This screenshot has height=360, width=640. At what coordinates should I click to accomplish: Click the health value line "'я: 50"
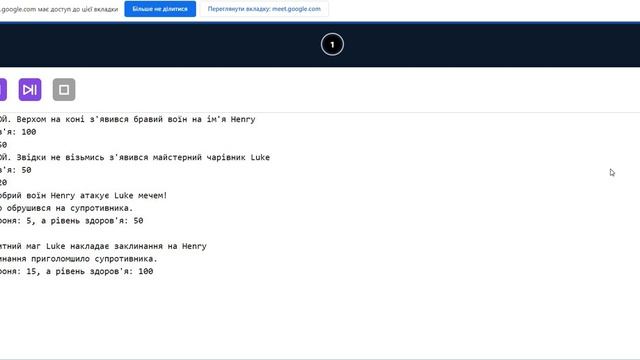[16, 170]
